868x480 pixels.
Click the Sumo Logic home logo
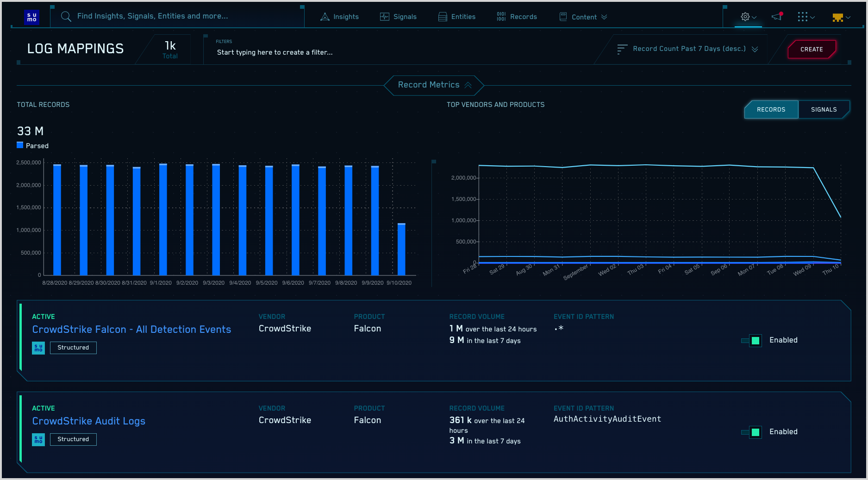click(x=31, y=17)
